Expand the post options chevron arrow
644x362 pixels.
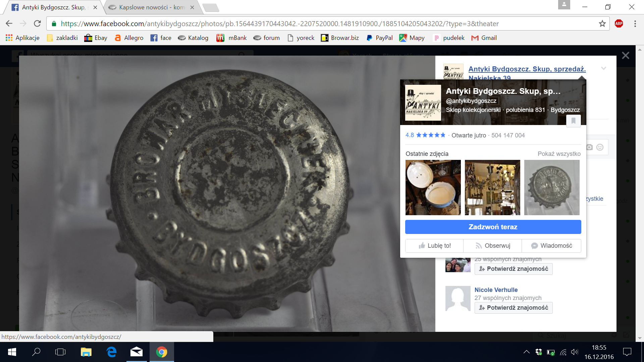pyautogui.click(x=603, y=68)
